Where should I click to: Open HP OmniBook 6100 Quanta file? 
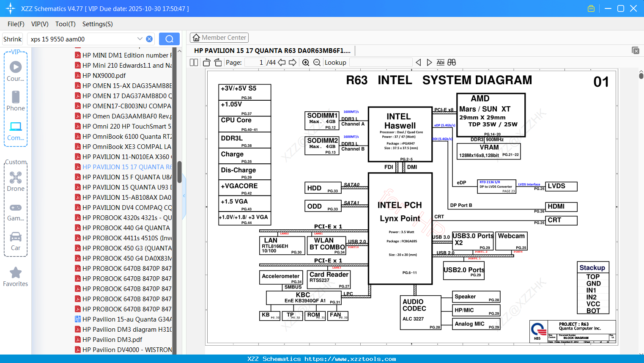coord(123,136)
